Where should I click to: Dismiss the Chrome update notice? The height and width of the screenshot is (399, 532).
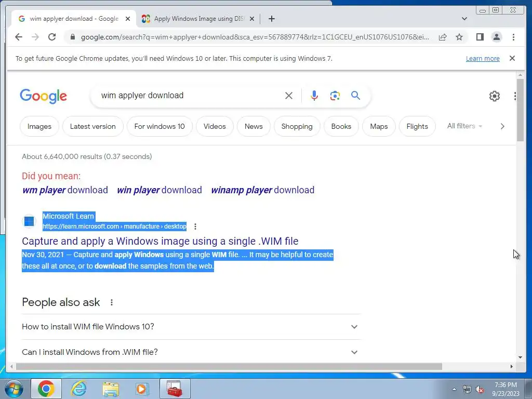point(512,58)
